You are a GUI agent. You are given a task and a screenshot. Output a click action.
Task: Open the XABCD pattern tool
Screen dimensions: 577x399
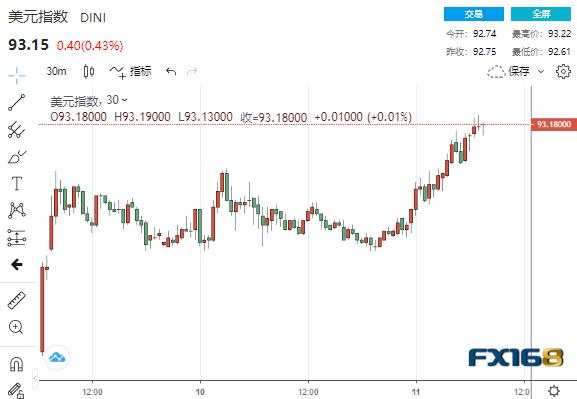tap(17, 210)
